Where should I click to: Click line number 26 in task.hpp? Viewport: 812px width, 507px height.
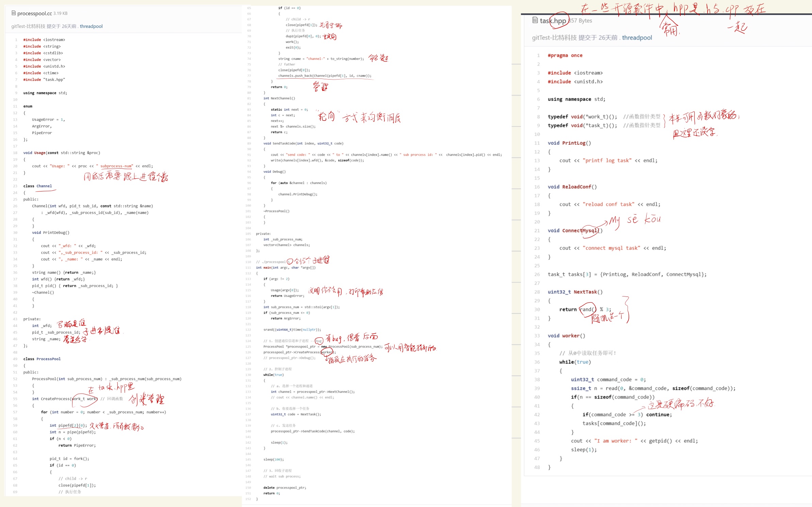(537, 274)
